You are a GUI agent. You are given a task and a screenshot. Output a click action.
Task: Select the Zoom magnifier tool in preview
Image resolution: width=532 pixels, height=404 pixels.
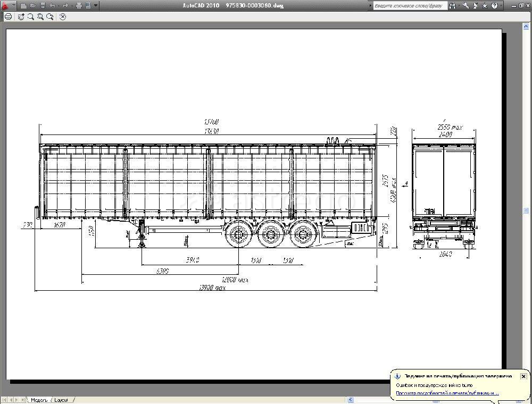(x=30, y=16)
